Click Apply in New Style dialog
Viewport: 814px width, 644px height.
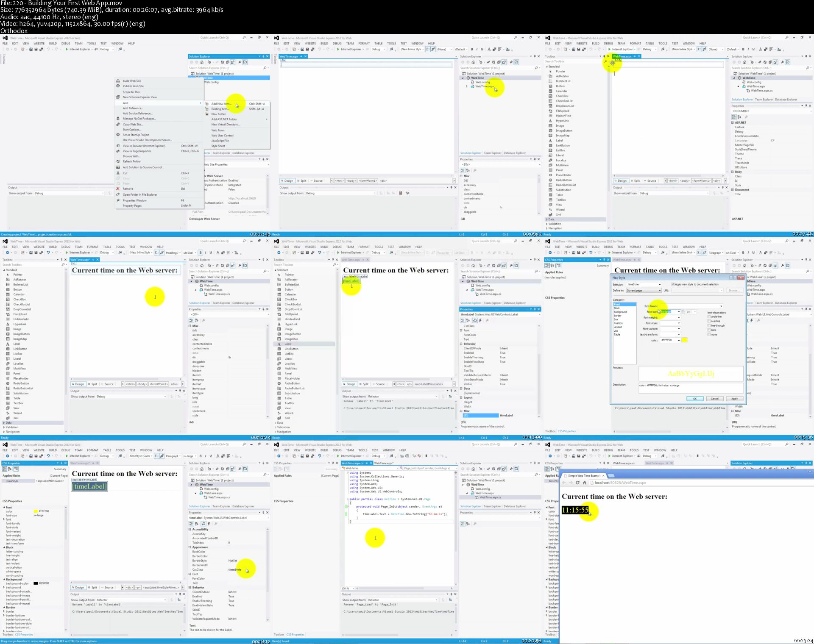[x=734, y=399]
